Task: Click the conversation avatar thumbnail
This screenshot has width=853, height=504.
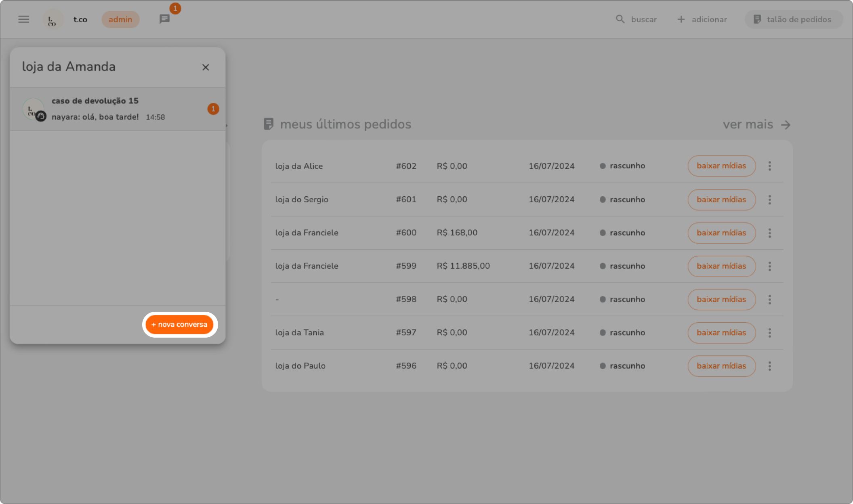Action: (x=33, y=109)
